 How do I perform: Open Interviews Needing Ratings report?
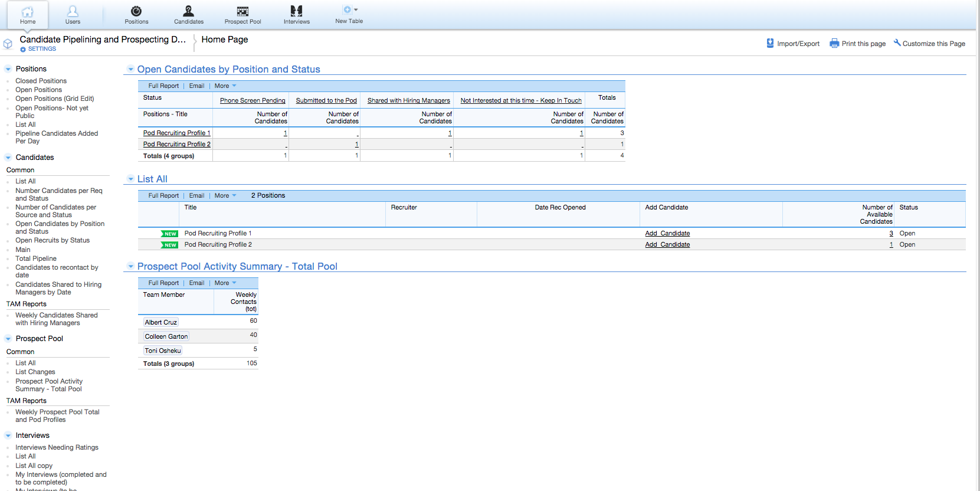tap(57, 447)
